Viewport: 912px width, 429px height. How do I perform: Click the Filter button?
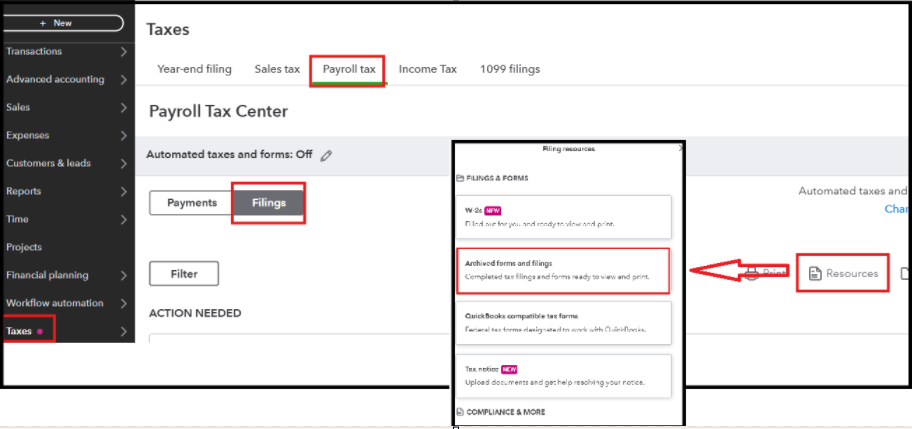[x=184, y=273]
